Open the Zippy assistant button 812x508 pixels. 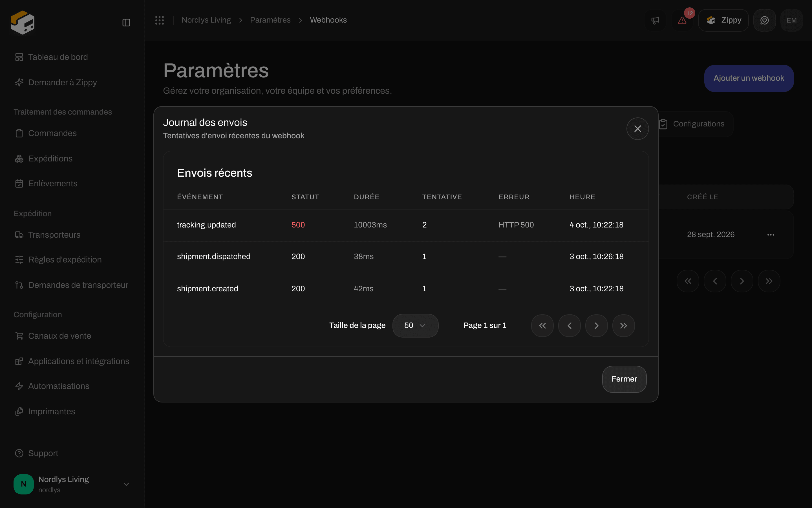pyautogui.click(x=723, y=20)
